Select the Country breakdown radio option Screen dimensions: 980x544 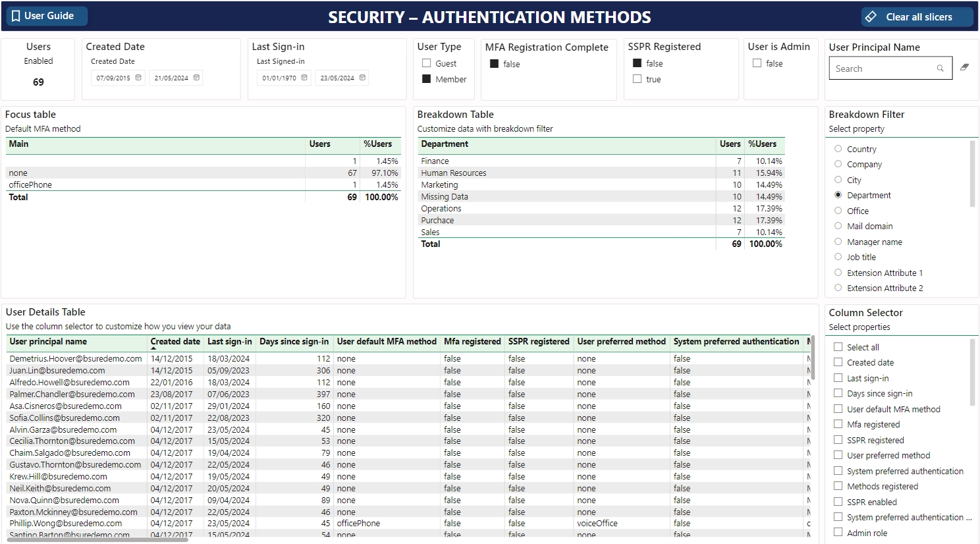pos(838,149)
